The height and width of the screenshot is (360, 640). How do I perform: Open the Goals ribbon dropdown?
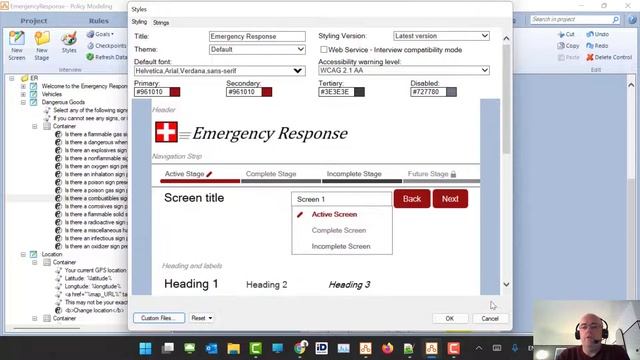[100, 34]
